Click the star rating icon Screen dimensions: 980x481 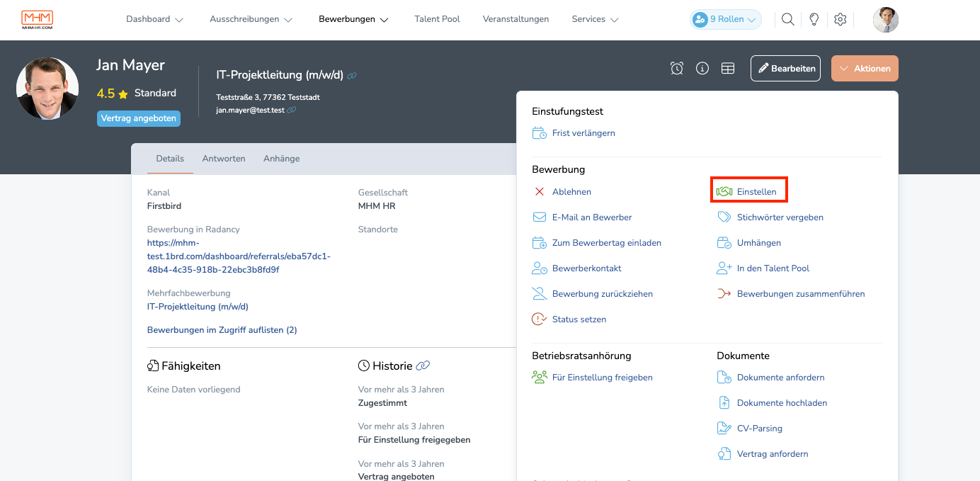123,94
